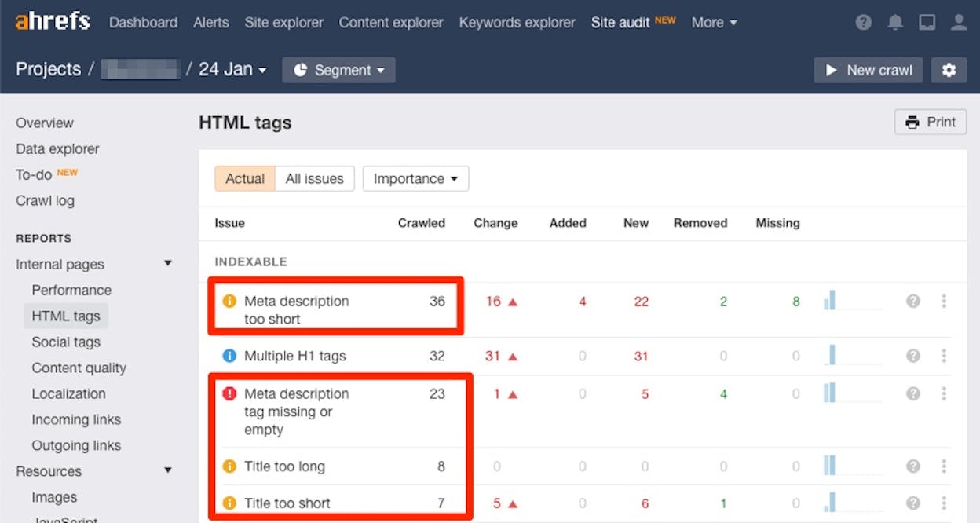This screenshot has width=980, height=523.
Task: Expand the More menu in top navigation
Action: pos(714,23)
